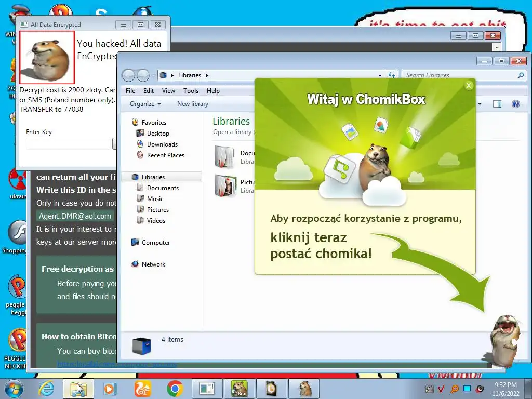Click the peggle desktop icon
The width and height of the screenshot is (532, 399).
click(16, 295)
